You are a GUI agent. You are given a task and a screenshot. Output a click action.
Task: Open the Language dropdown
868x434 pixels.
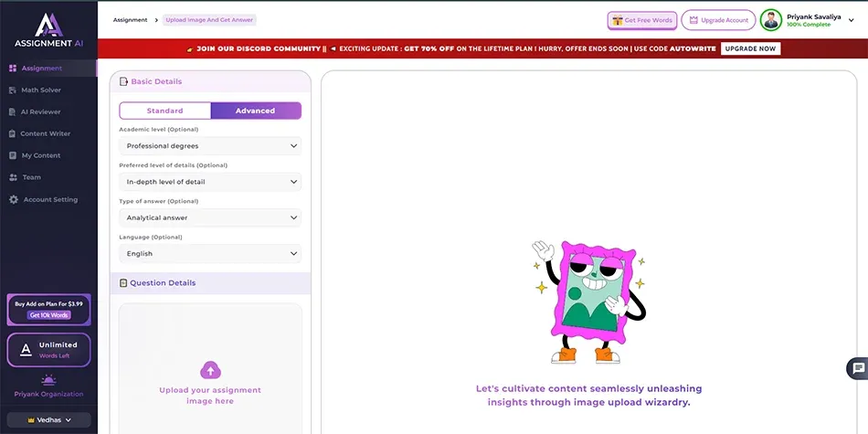point(210,253)
